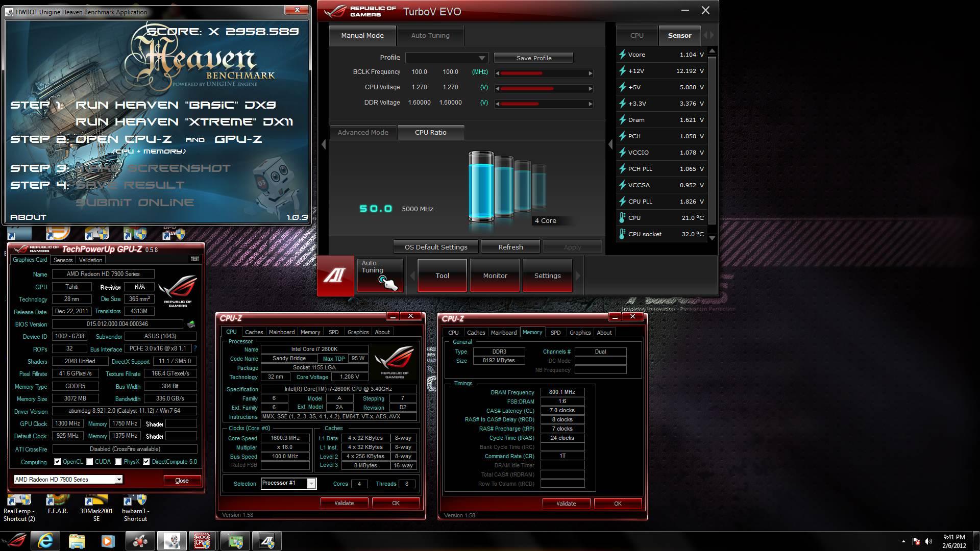Toggle PhysX checkbox in GPU-Z
Image resolution: width=980 pixels, height=551 pixels.
tap(118, 461)
